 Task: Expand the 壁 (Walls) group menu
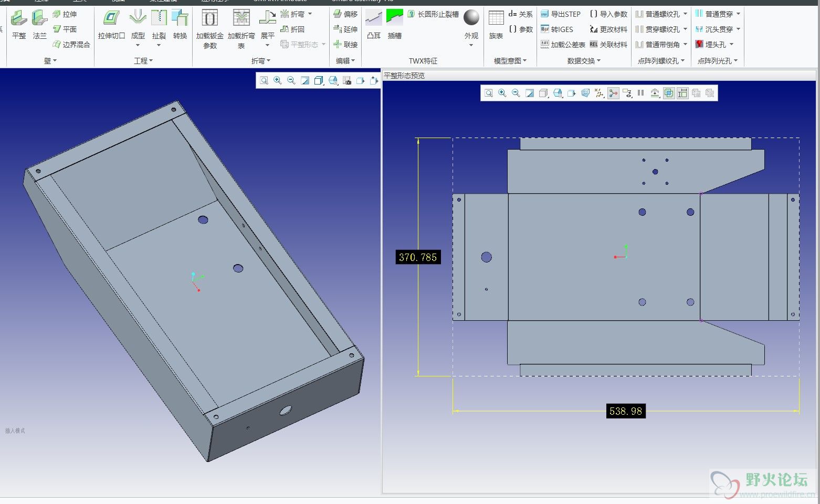point(50,61)
